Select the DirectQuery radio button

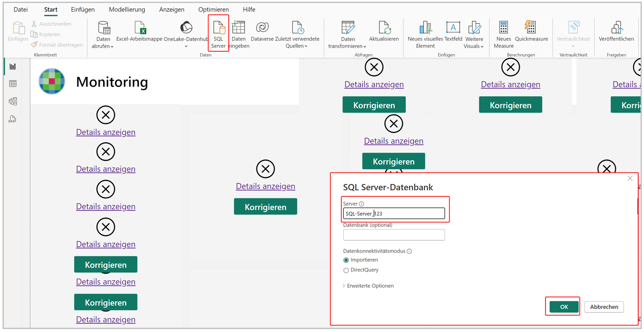coord(346,270)
